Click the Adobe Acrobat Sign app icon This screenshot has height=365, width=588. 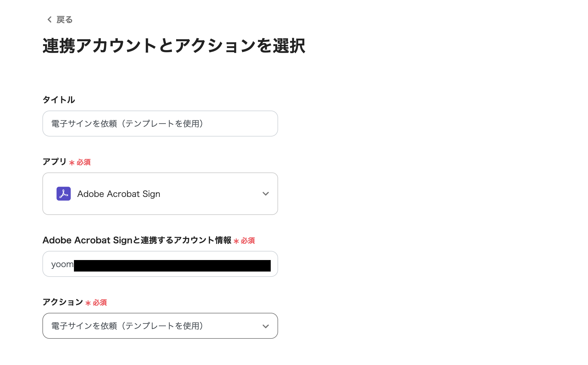(63, 194)
